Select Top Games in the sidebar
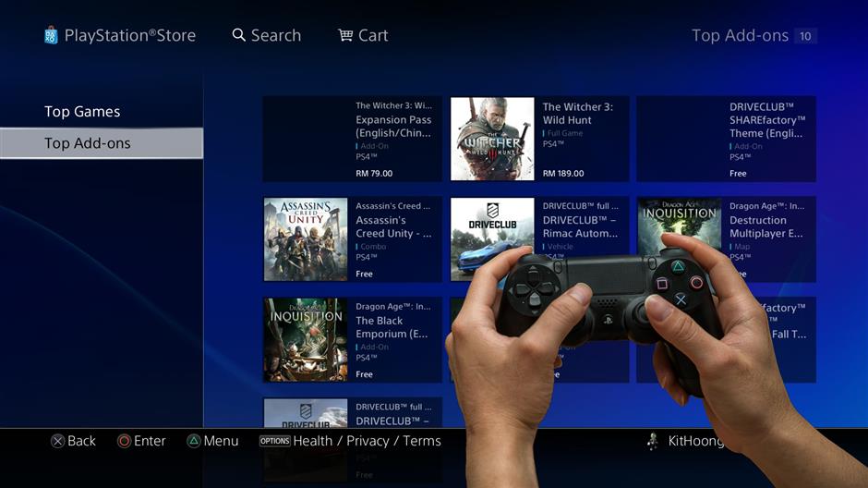The height and width of the screenshot is (488, 868). point(82,112)
